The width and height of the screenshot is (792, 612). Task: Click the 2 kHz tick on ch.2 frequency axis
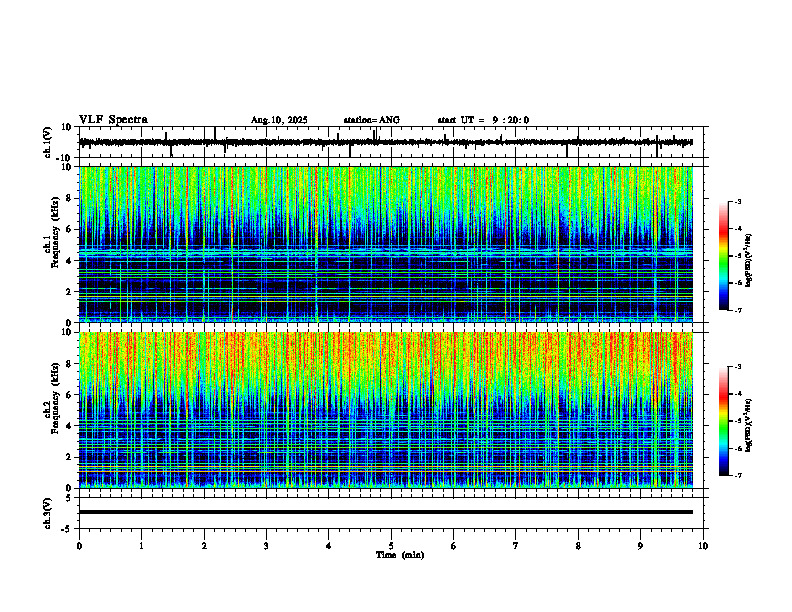pyautogui.click(x=70, y=457)
